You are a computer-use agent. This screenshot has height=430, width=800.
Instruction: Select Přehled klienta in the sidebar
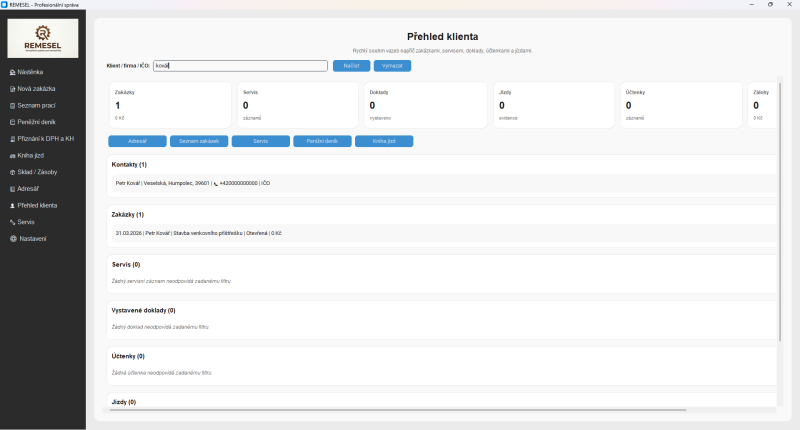coord(37,205)
